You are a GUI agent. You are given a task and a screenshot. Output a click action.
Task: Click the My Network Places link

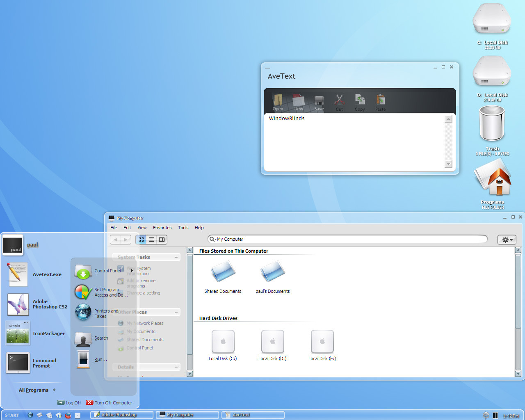pos(145,323)
